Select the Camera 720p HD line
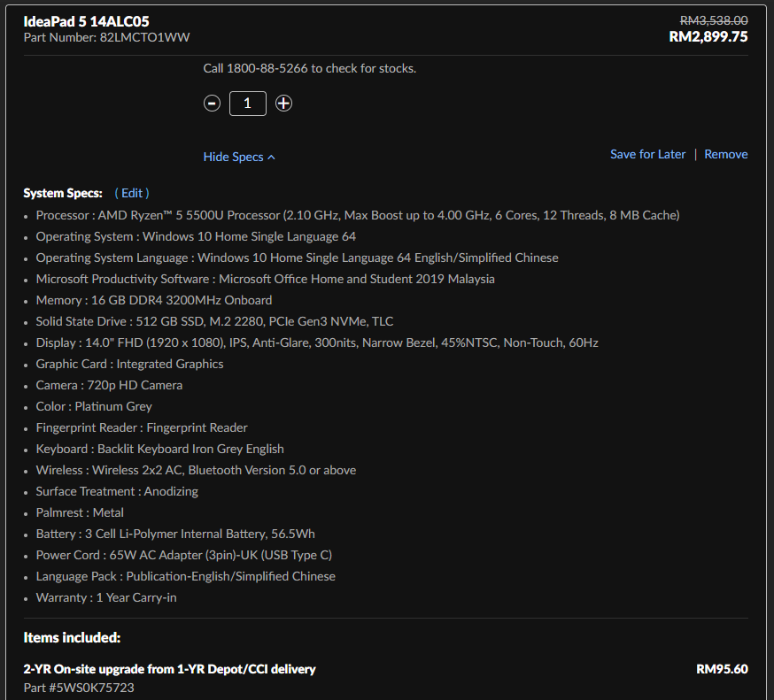 109,385
